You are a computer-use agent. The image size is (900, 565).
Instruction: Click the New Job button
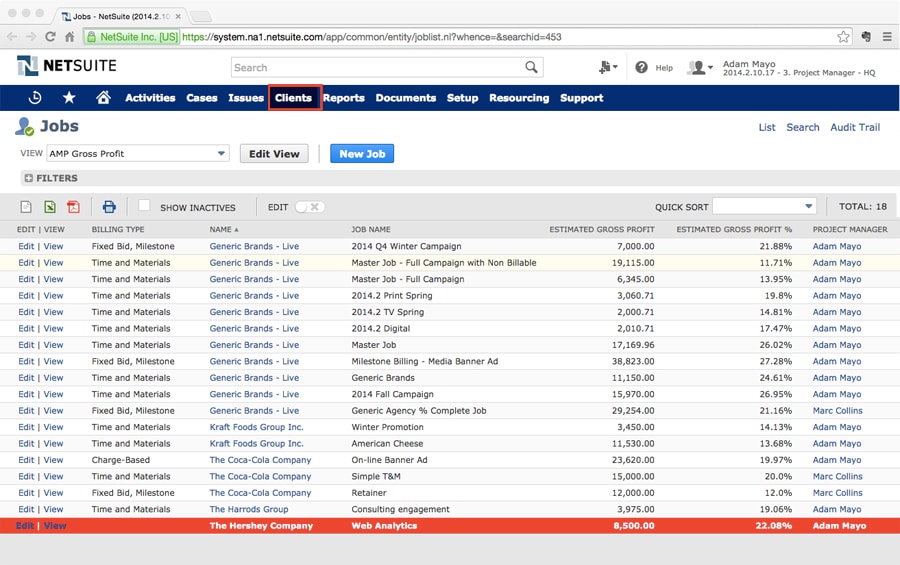coord(362,153)
